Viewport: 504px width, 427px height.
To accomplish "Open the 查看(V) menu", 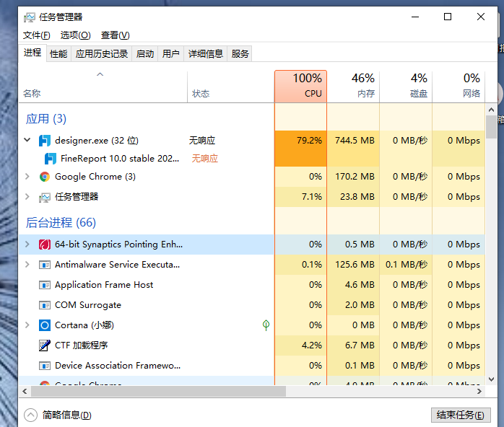I will (x=115, y=35).
